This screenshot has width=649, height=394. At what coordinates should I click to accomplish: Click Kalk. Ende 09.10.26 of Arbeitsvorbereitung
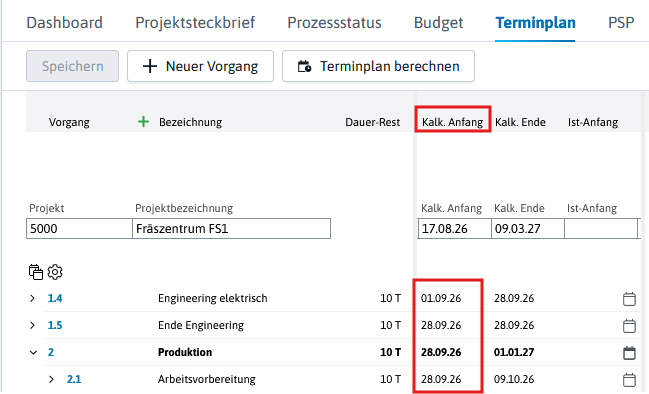click(514, 379)
